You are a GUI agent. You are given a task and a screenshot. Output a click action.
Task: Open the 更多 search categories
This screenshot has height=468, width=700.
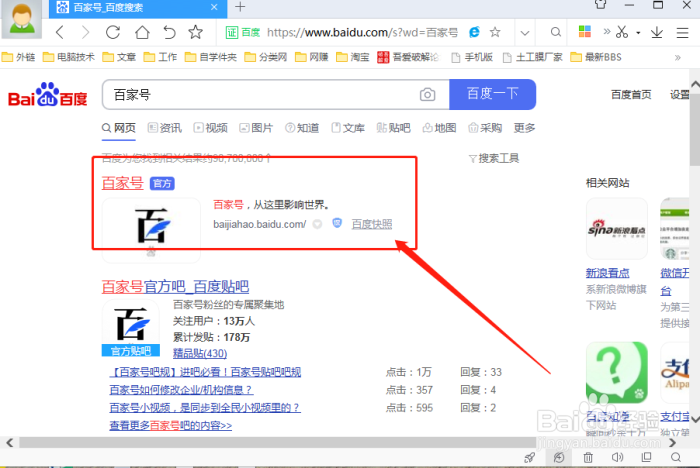point(524,128)
